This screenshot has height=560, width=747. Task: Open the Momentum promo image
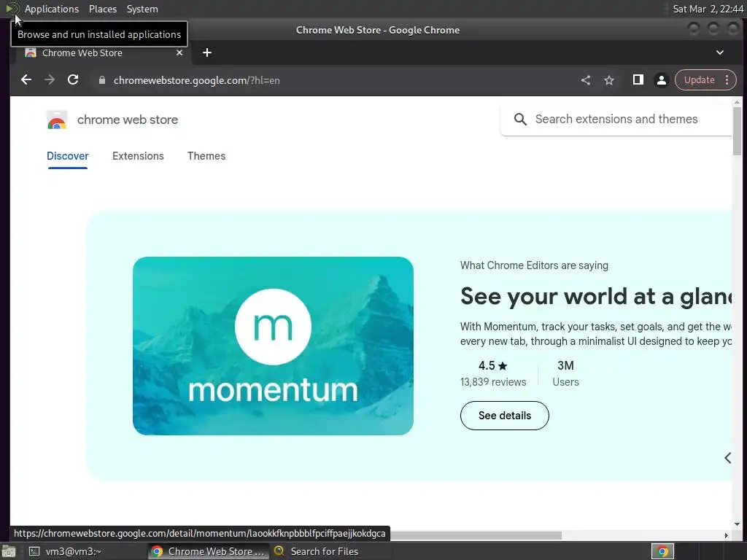tap(273, 346)
